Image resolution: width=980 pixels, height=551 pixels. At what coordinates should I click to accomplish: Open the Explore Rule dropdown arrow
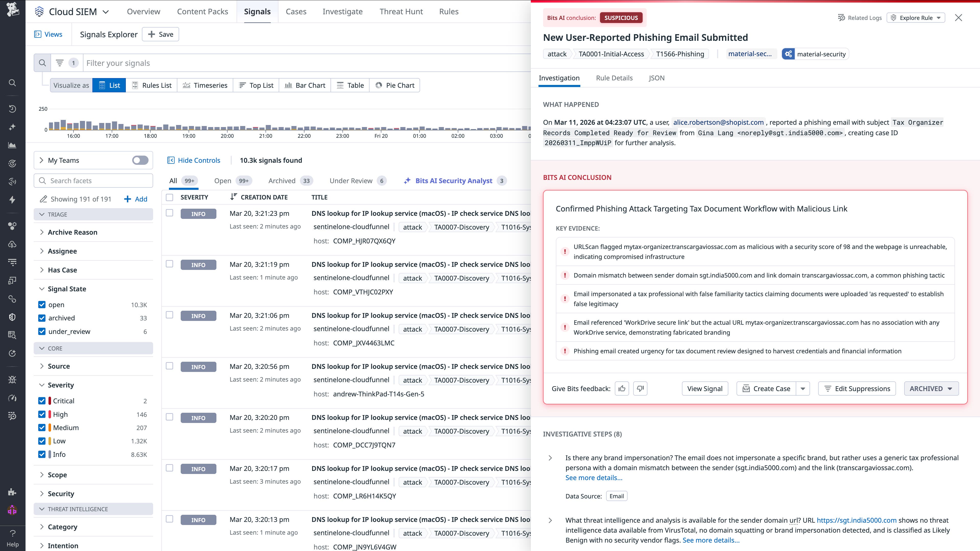(939, 18)
